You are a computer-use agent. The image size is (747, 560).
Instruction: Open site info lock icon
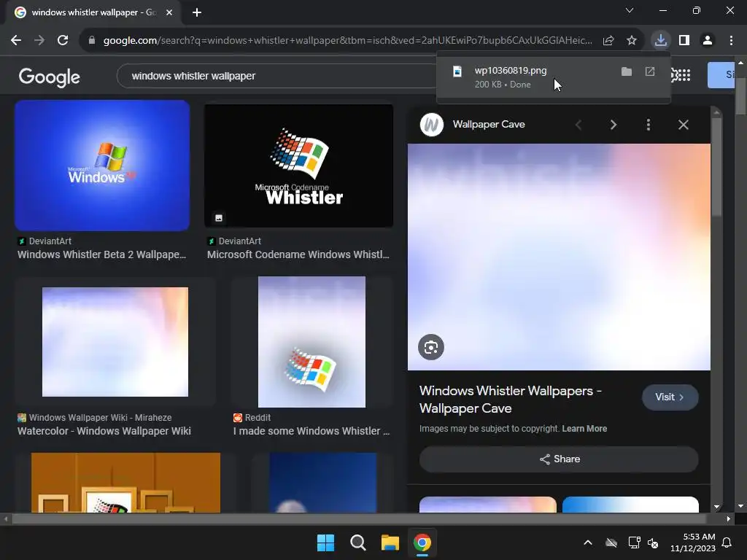click(x=92, y=41)
